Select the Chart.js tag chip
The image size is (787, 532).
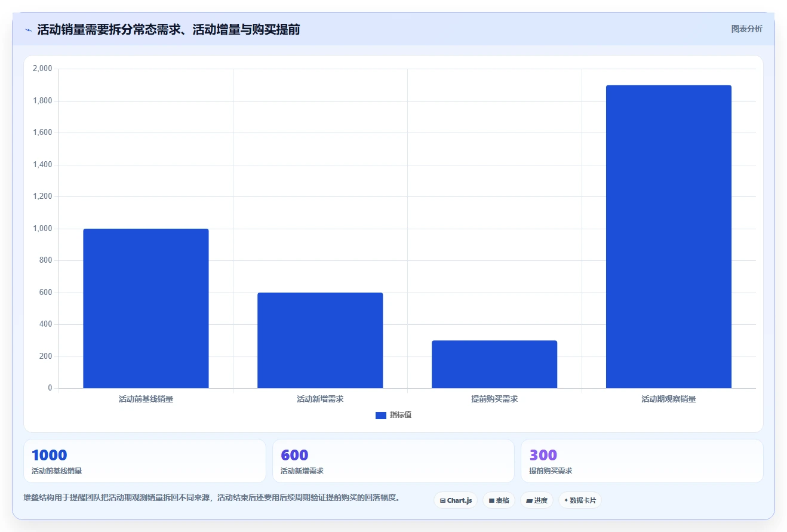[456, 500]
